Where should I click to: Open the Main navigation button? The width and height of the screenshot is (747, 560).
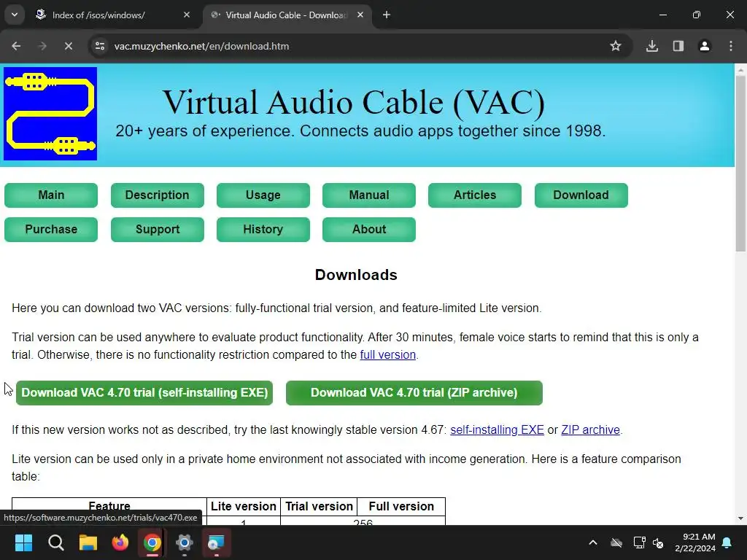coord(51,195)
